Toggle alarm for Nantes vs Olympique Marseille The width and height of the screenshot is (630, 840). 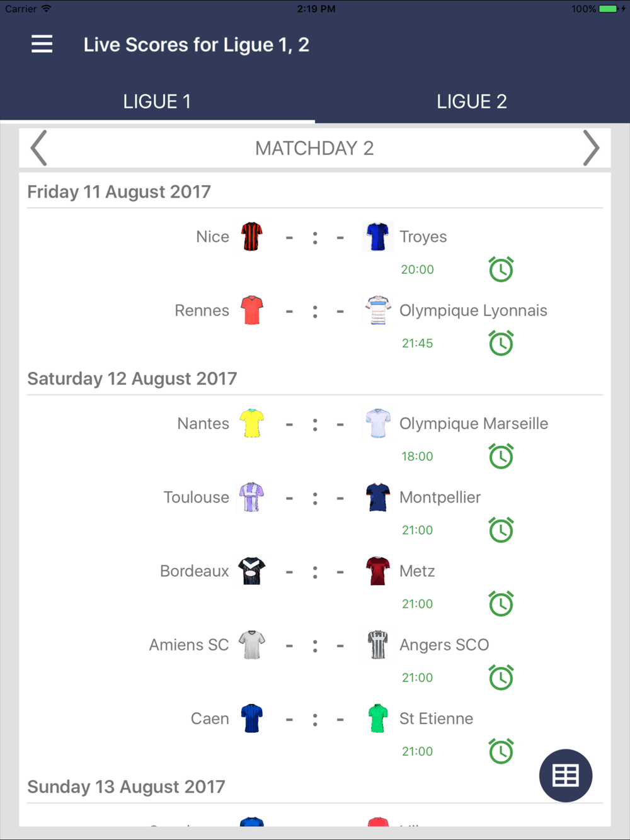coord(501,457)
